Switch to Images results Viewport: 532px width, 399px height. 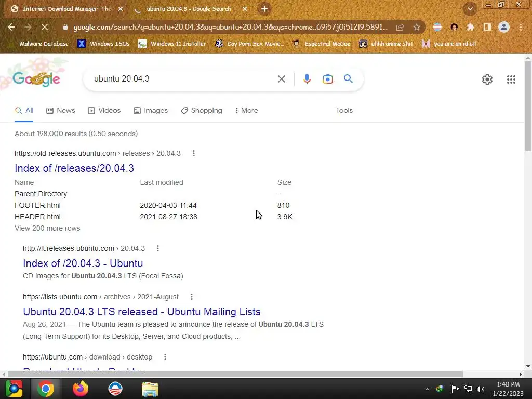point(151,111)
